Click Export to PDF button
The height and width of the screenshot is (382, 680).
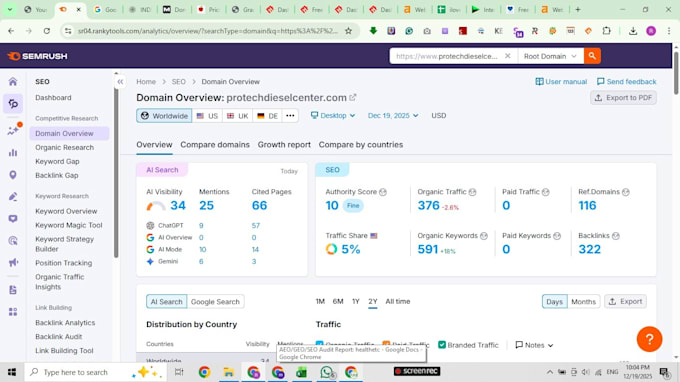coord(623,98)
